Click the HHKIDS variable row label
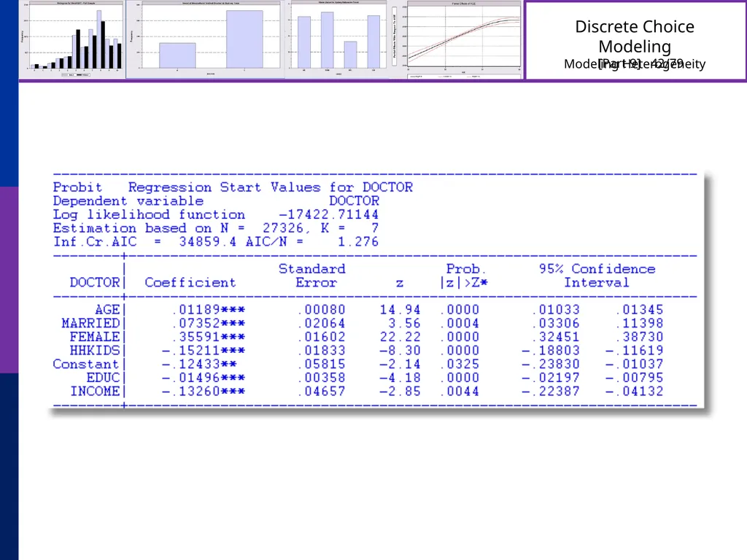The width and height of the screenshot is (747, 560). pyautogui.click(x=95, y=351)
